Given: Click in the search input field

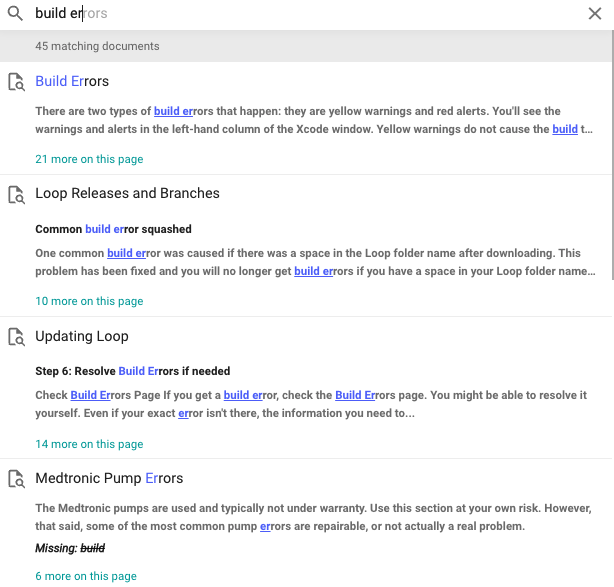Looking at the screenshot, I should click(305, 13).
